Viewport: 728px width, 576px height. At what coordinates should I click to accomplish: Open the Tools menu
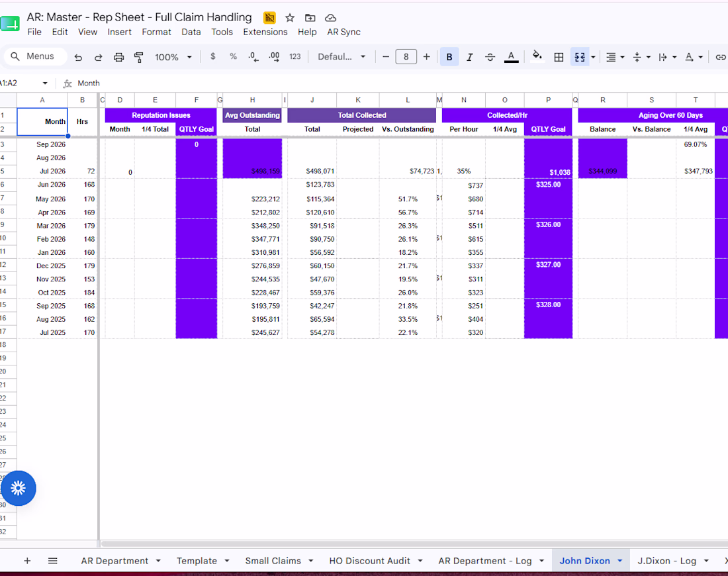pos(222,32)
